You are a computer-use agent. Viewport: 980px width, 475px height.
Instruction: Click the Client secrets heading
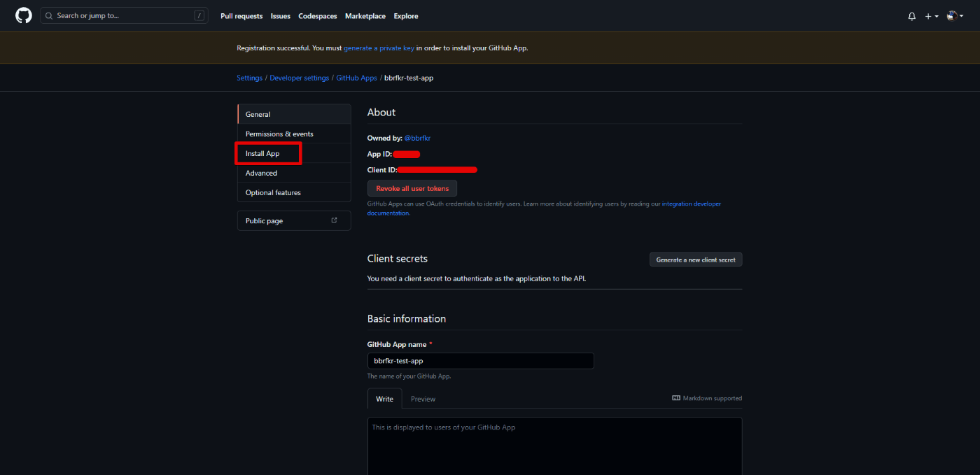(397, 258)
